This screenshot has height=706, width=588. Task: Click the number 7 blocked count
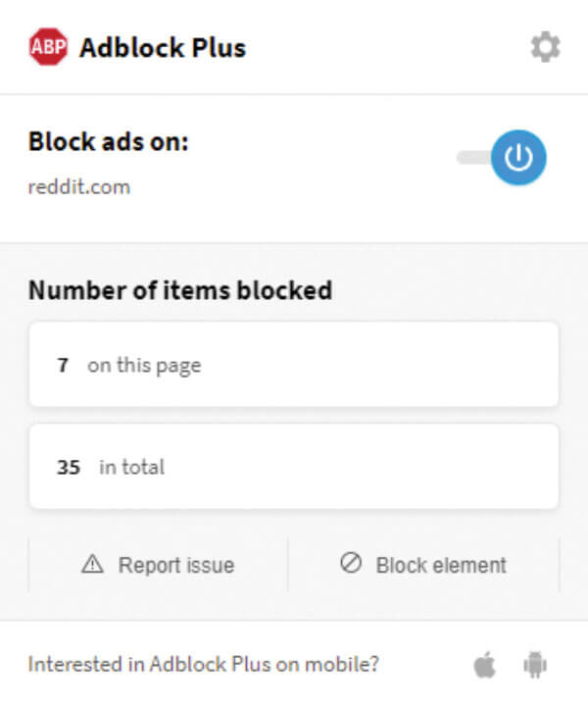(x=63, y=366)
